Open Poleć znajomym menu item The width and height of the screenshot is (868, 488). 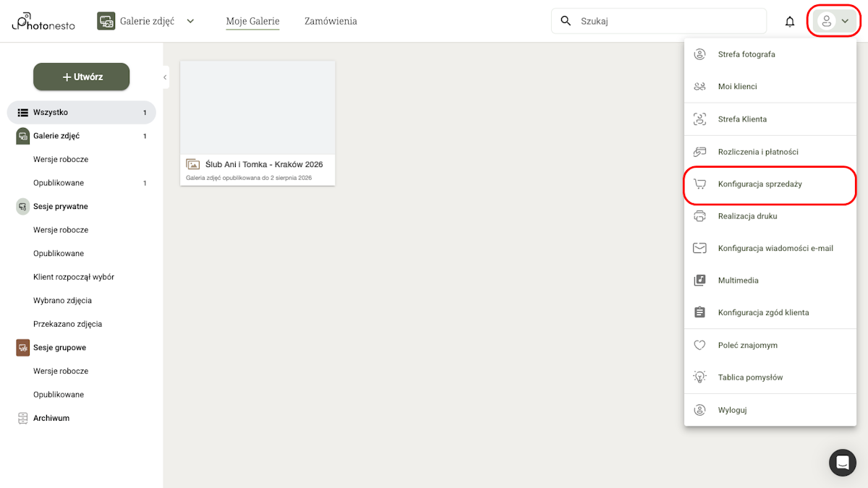(x=770, y=345)
